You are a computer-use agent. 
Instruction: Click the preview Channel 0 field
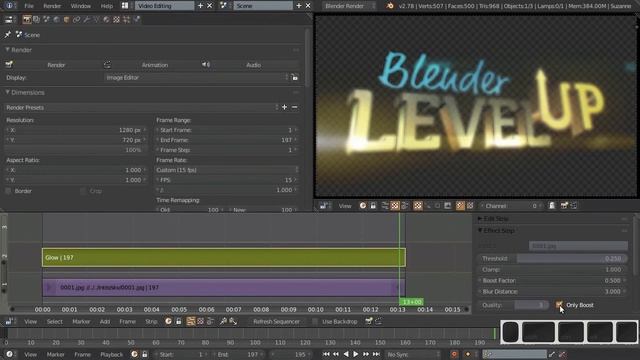511,206
